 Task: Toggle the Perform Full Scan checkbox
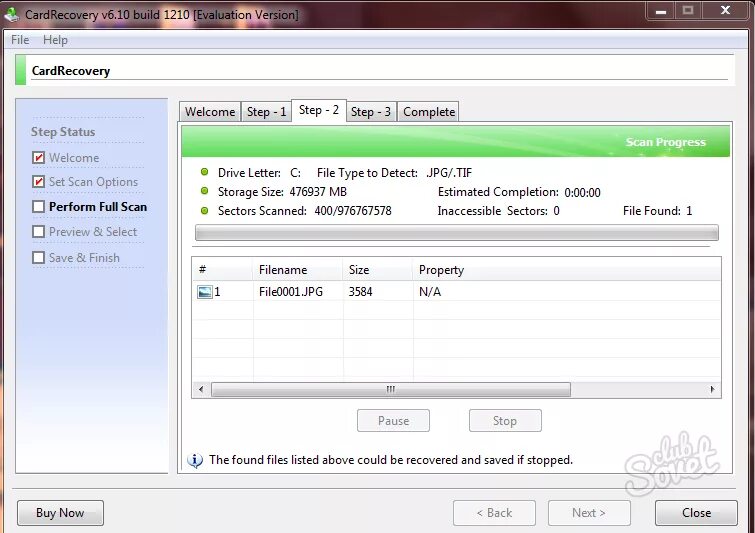point(39,207)
